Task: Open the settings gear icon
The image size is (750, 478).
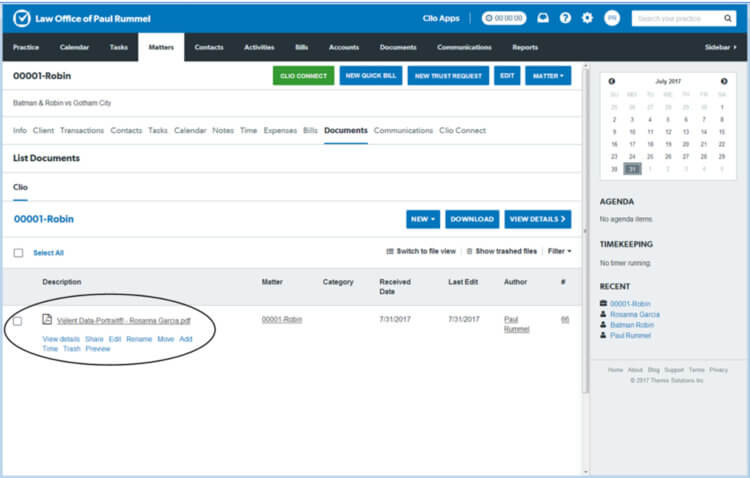Action: pyautogui.click(x=587, y=18)
